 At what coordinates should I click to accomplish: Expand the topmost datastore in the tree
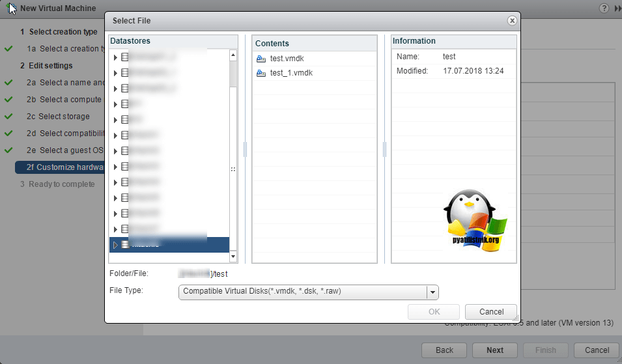[x=115, y=57]
